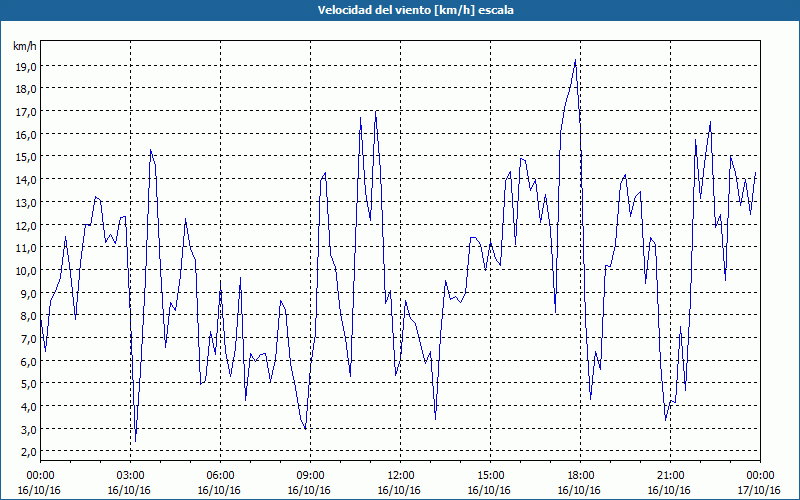Click the 8,0 y-axis value
The width and height of the screenshot is (800, 500).
pos(29,316)
